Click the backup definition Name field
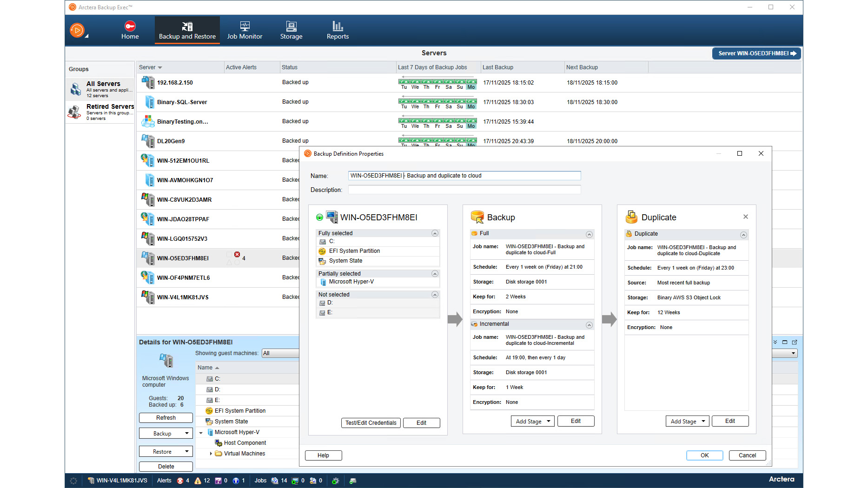868x488 pixels. (x=464, y=175)
